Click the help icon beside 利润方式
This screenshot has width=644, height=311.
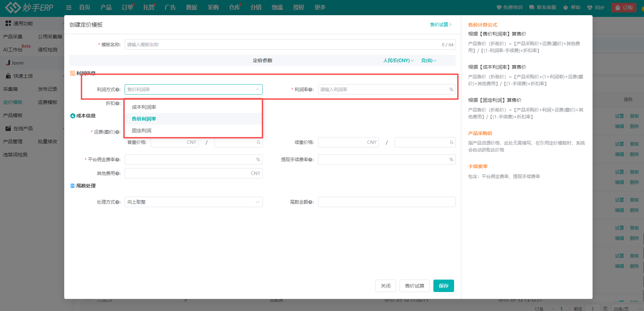pyautogui.click(x=117, y=90)
